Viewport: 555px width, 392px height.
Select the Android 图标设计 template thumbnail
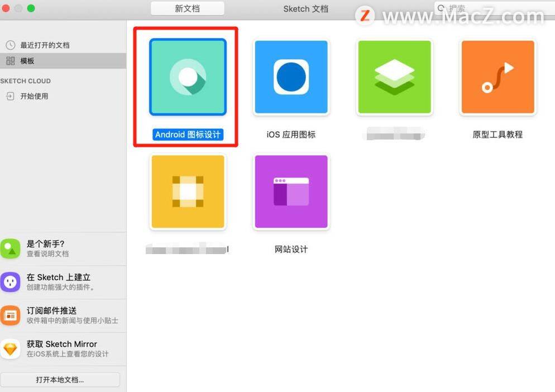click(x=188, y=77)
